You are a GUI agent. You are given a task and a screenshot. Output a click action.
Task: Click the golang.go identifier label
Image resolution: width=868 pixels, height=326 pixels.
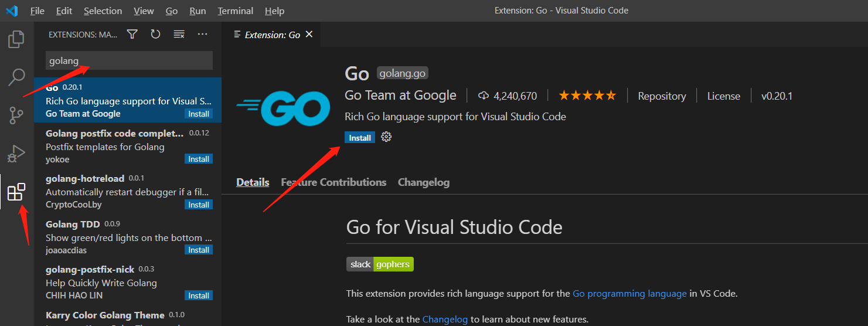point(402,73)
